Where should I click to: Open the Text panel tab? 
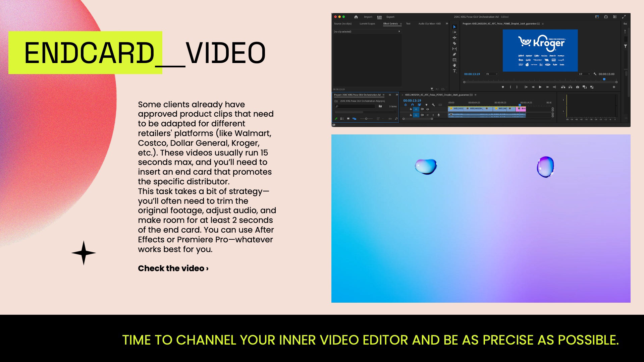408,24
